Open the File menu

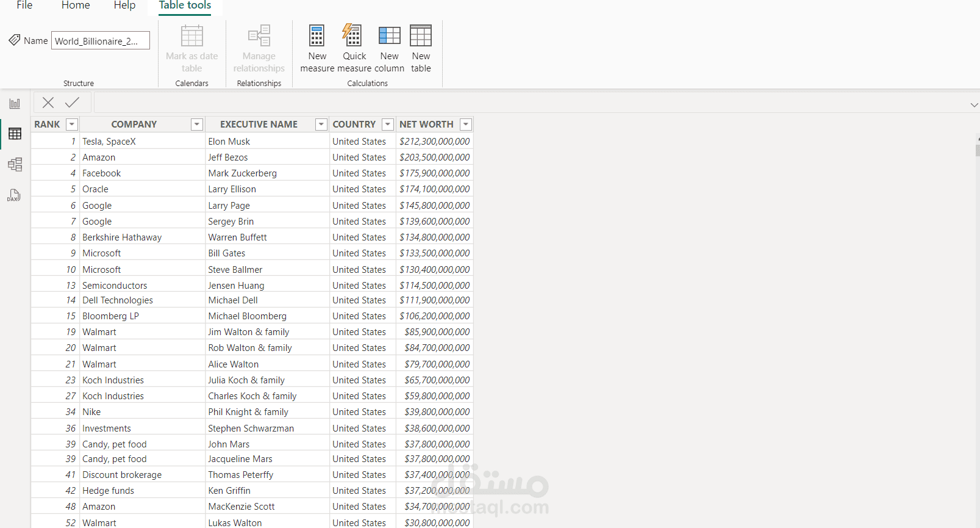pyautogui.click(x=24, y=5)
